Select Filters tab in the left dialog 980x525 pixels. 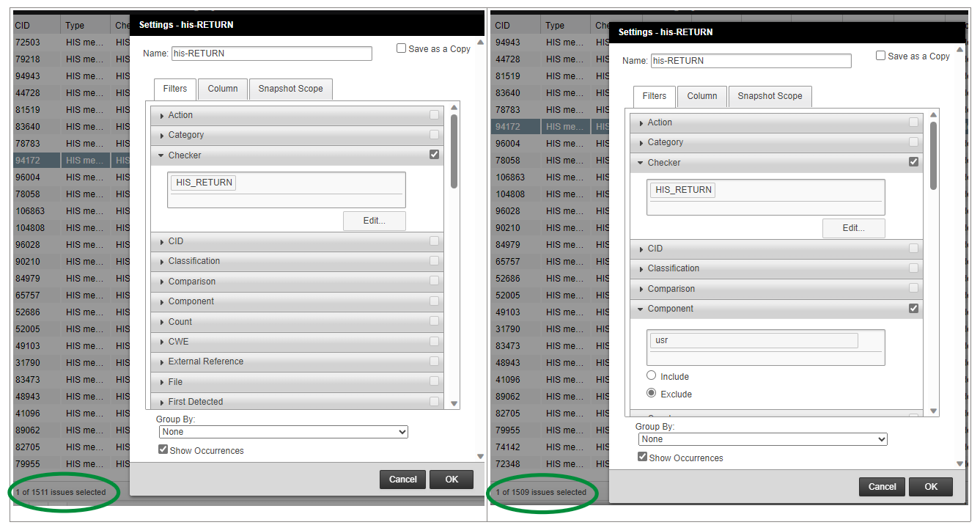click(175, 89)
